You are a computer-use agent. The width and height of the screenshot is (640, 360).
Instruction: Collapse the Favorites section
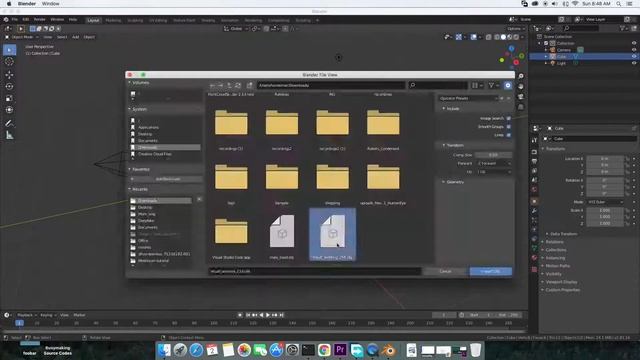point(140,169)
